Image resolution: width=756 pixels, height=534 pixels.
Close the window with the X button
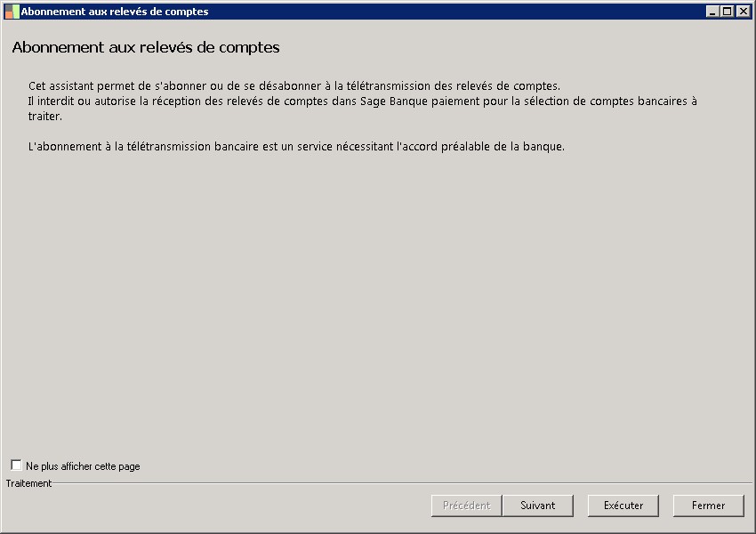(x=743, y=12)
